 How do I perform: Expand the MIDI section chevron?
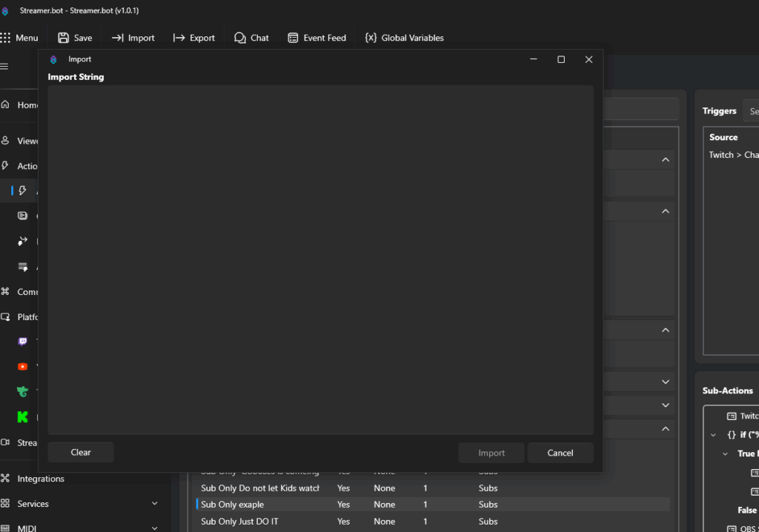[154, 528]
